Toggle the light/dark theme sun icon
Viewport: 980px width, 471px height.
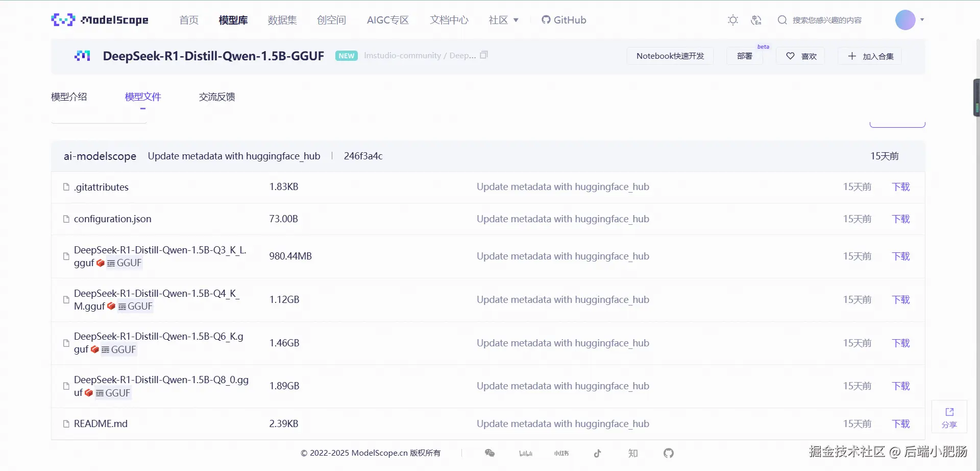pyautogui.click(x=733, y=20)
